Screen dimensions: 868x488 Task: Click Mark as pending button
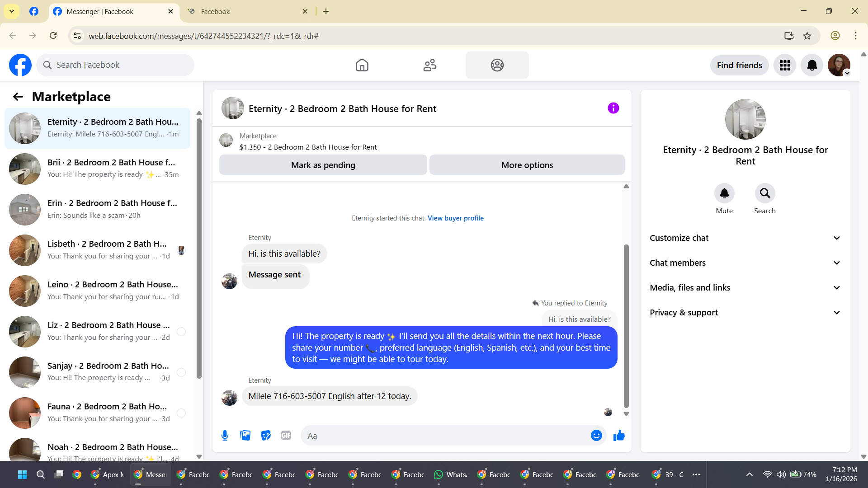pos(323,165)
